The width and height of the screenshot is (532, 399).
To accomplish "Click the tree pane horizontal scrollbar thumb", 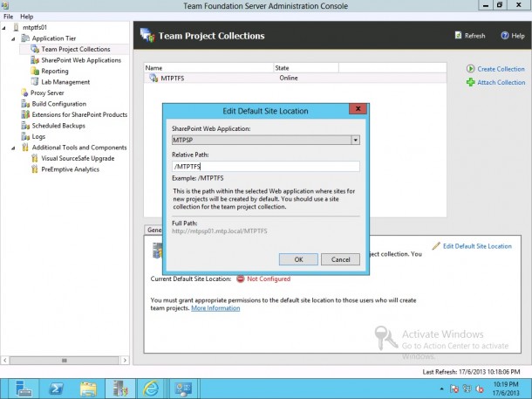I will pos(65,360).
